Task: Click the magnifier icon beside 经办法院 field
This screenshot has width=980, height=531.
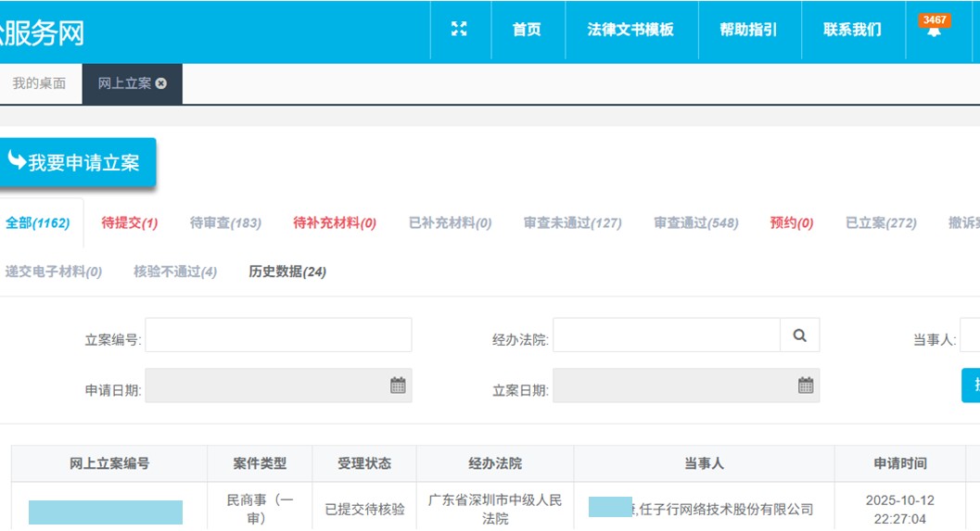Action: point(799,335)
